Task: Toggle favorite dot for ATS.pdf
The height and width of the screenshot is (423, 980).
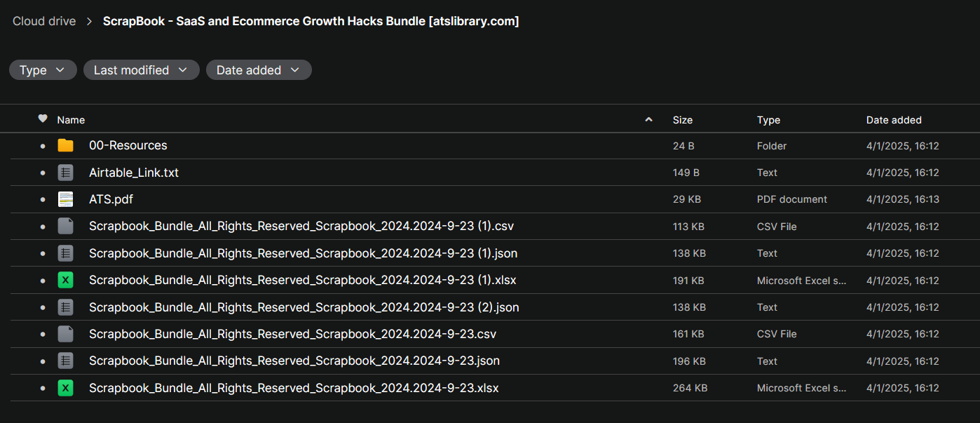Action: tap(43, 200)
